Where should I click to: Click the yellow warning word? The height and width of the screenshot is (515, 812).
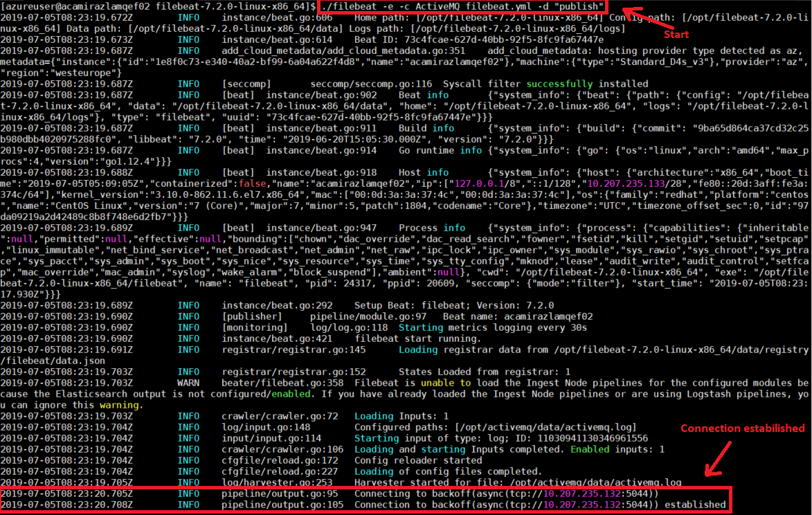(119, 405)
